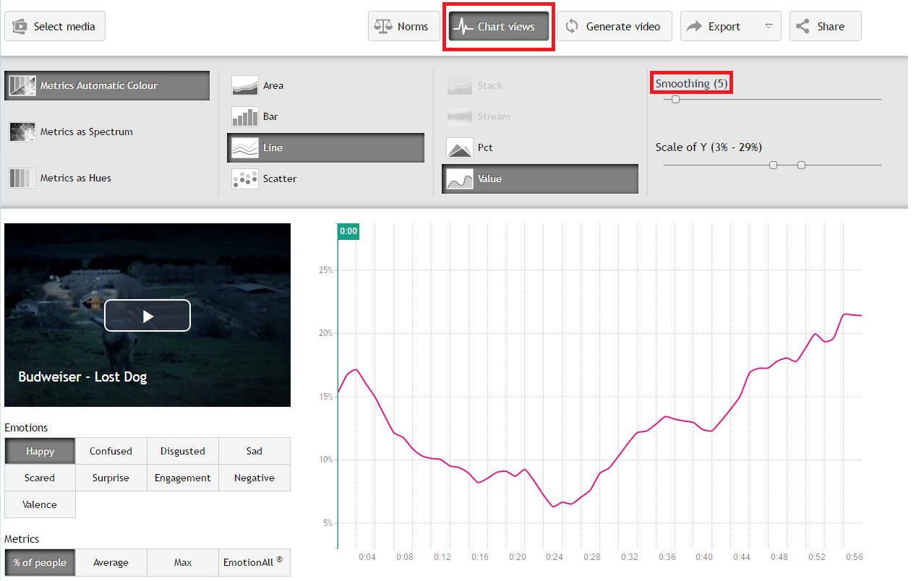Click the Budweiser - Lost Dog thumbnail title
This screenshot has width=924, height=581.
82,376
